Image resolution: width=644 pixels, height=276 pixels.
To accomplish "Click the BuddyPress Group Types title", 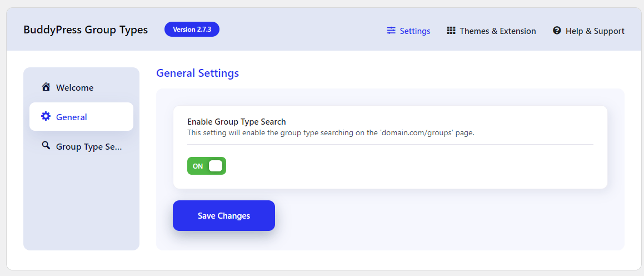I will [x=86, y=30].
